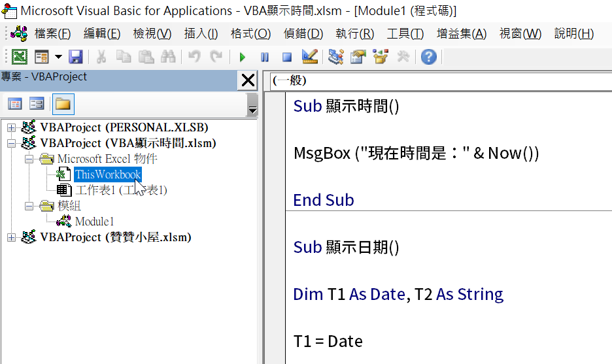
Task: Select VBAProject (PERSONAL.XLSB) label
Action: point(124,127)
